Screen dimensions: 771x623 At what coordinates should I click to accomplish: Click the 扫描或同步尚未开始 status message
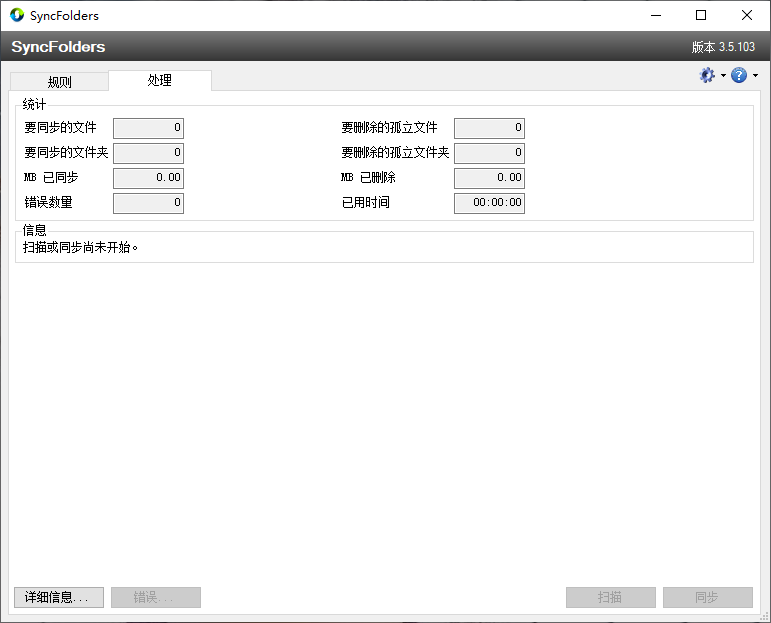(80, 247)
